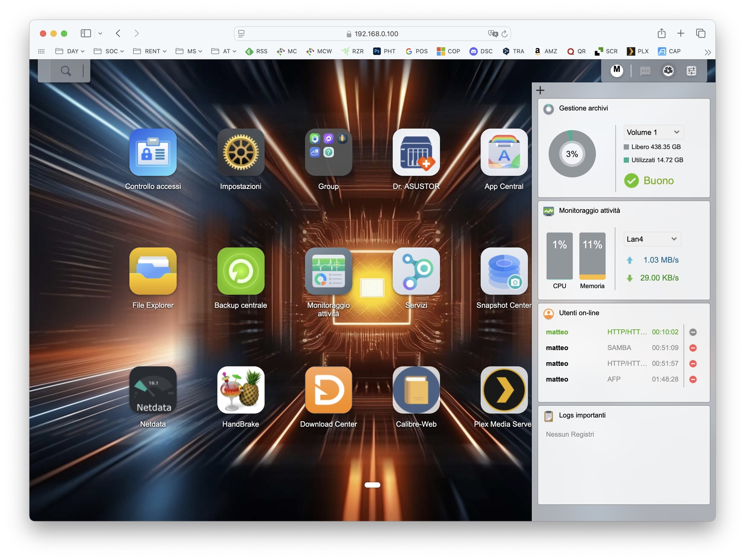This screenshot has width=745, height=560.
Task: Open the Group app folder
Action: 328,152
